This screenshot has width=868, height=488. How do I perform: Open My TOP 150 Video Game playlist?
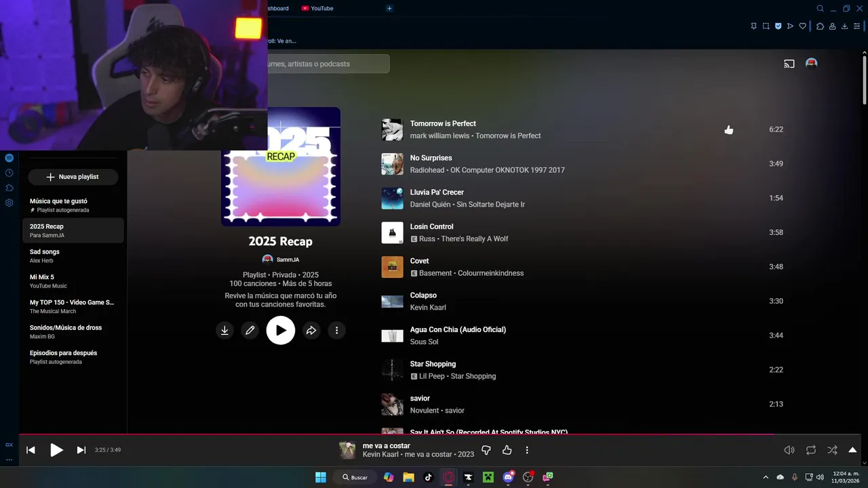point(73,306)
